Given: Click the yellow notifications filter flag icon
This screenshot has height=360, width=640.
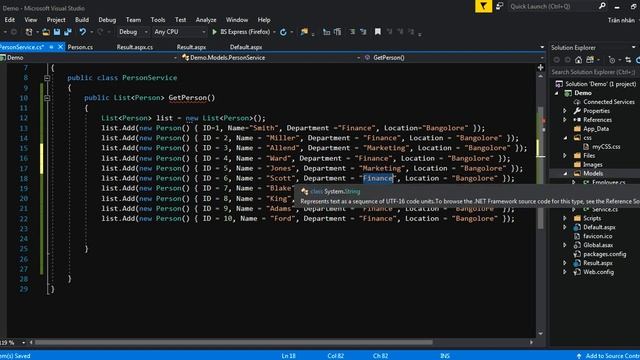Looking at the screenshot, I should coord(483,6).
